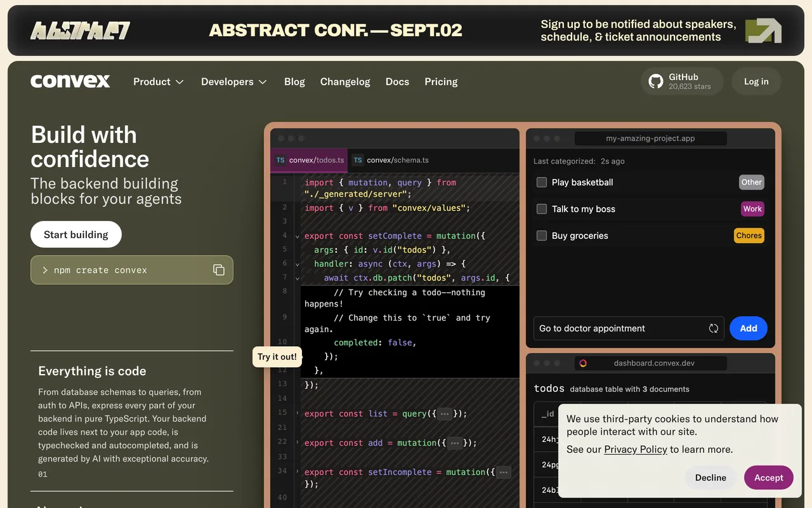
Task: Click the Start building button
Action: click(76, 234)
